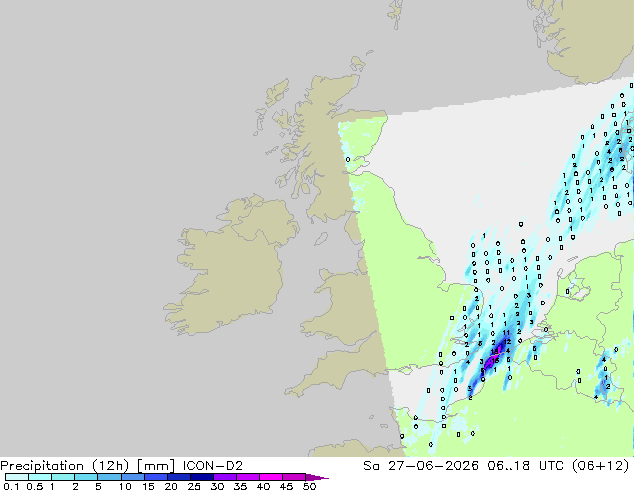This screenshot has width=634, height=490.
Task: Click the 35–40 mm legend color swatch
Action: [x=248, y=477]
